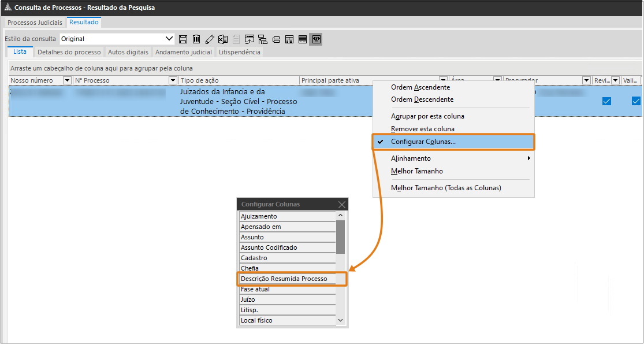Toggle the Revi... column checkbox in the row
The width and height of the screenshot is (644, 344).
coord(606,101)
